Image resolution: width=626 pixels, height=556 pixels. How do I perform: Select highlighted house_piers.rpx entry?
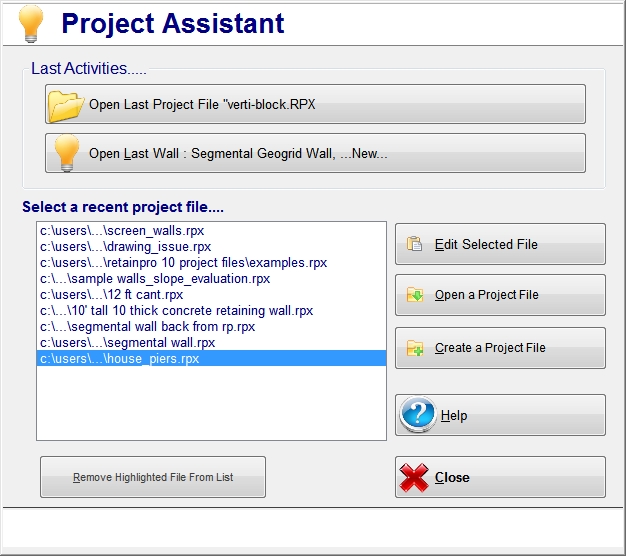(119, 359)
